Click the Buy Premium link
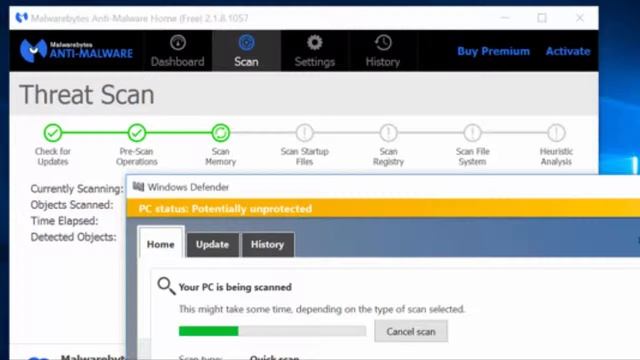640x360 pixels. coord(493,51)
